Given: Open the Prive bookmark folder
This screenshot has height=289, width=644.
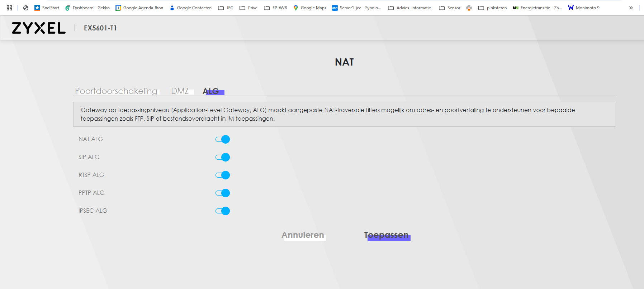Looking at the screenshot, I should click(x=248, y=8).
